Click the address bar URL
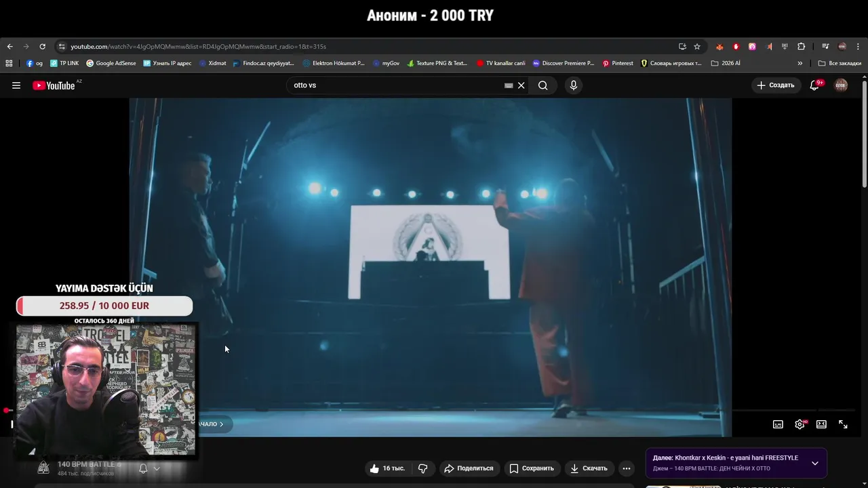The width and height of the screenshot is (868, 488). click(x=198, y=47)
